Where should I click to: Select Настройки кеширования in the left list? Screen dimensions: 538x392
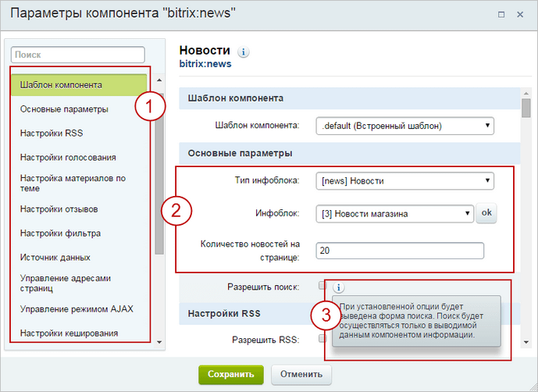(69, 333)
